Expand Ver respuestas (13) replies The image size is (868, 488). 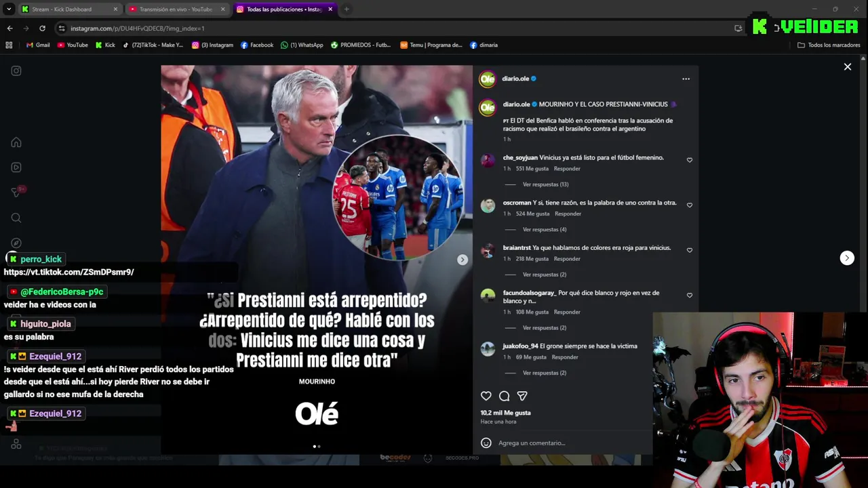545,184
